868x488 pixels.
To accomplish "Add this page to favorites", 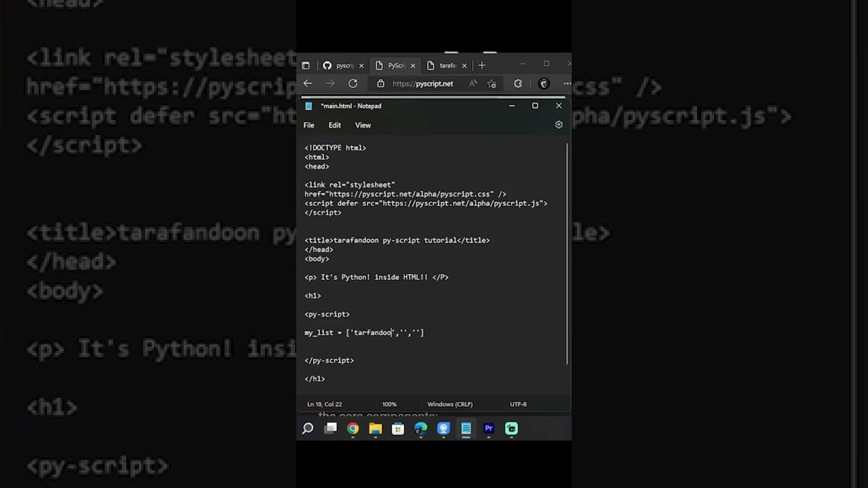I will [492, 83].
